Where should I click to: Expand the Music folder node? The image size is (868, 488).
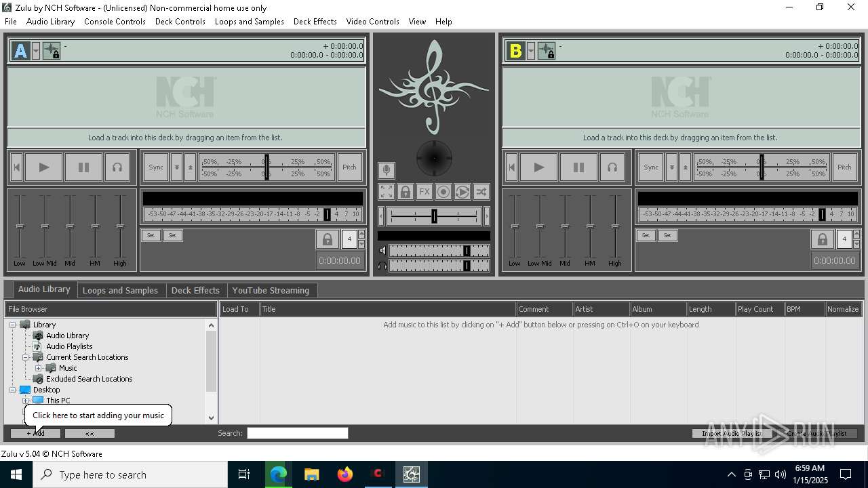point(39,368)
